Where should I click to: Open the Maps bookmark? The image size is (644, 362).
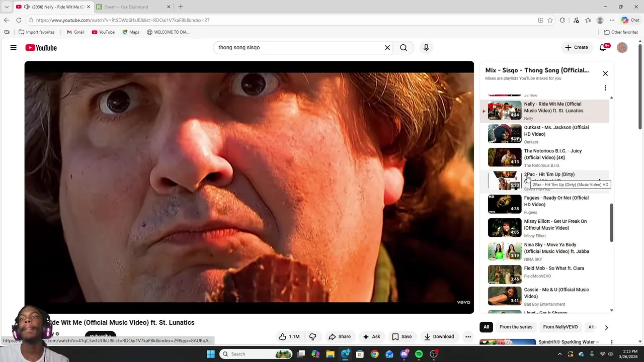(130, 32)
